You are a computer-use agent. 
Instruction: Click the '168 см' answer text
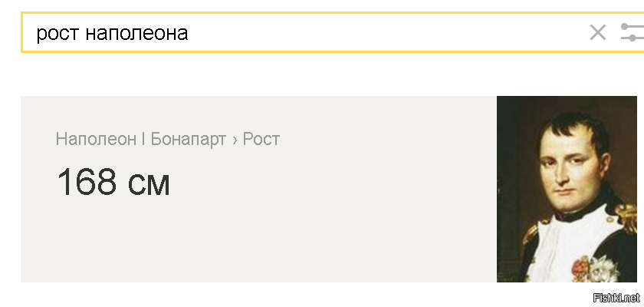point(113,182)
